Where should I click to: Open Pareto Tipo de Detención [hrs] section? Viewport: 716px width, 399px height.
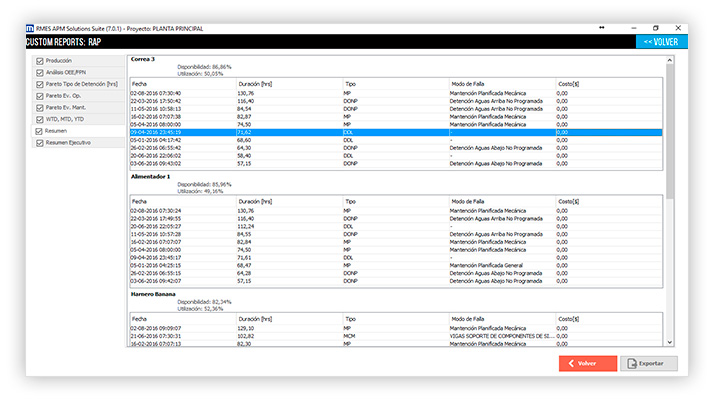(82, 84)
